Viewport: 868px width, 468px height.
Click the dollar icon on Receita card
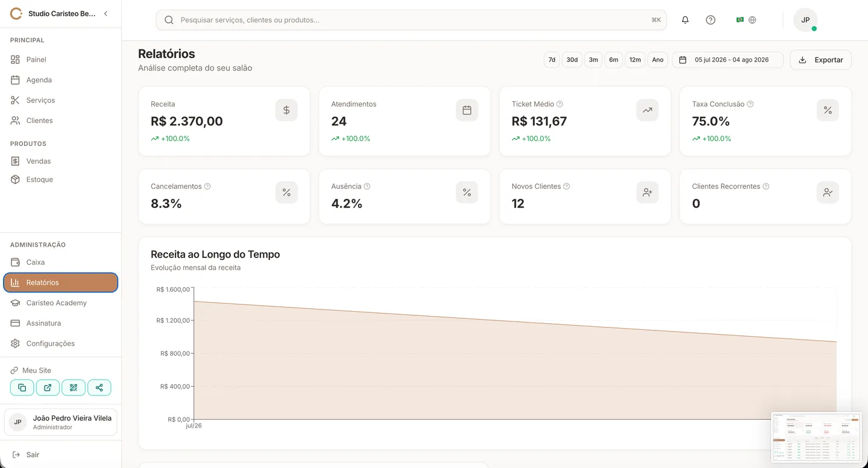[286, 110]
